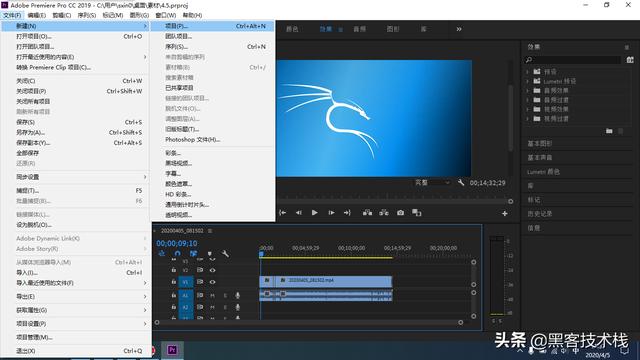Open playback resolution 完整 dropdown
The width and height of the screenshot is (640, 360).
click(432, 182)
